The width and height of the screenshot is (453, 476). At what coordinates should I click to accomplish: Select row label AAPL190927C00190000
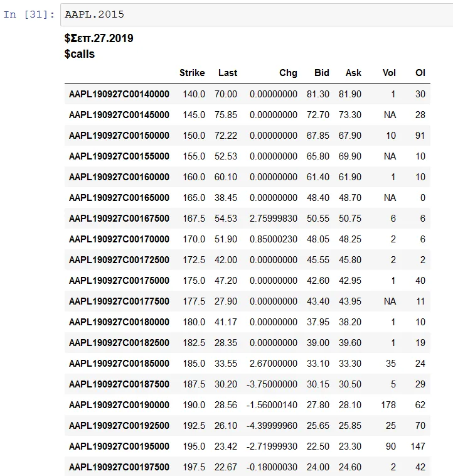tap(119, 405)
